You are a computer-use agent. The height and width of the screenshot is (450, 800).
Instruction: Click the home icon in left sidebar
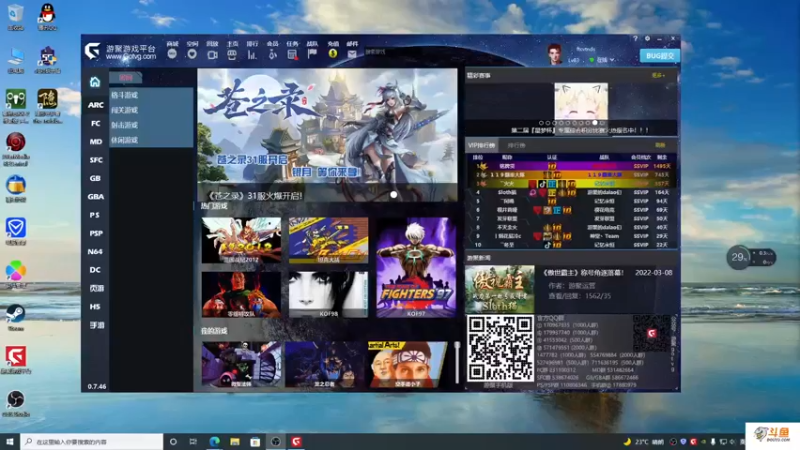95,82
